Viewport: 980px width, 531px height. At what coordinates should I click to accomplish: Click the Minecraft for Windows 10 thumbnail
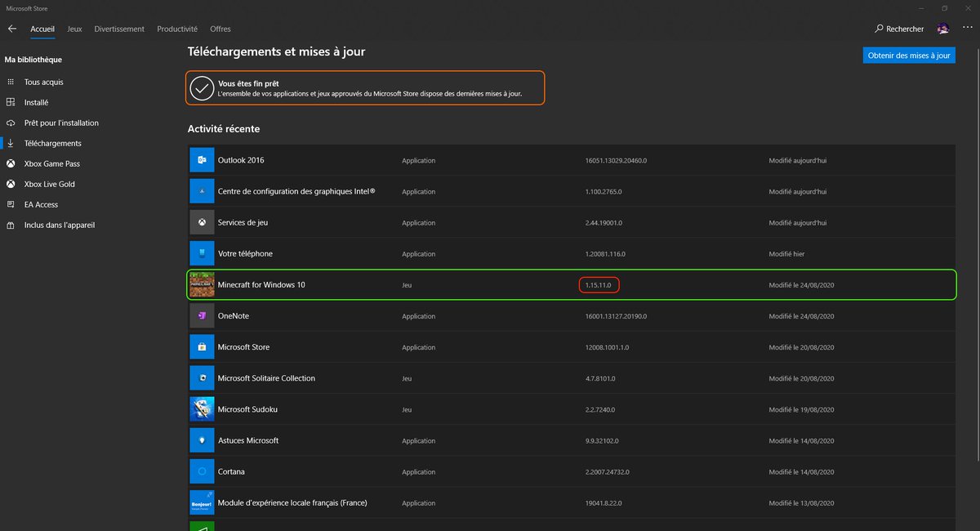202,284
